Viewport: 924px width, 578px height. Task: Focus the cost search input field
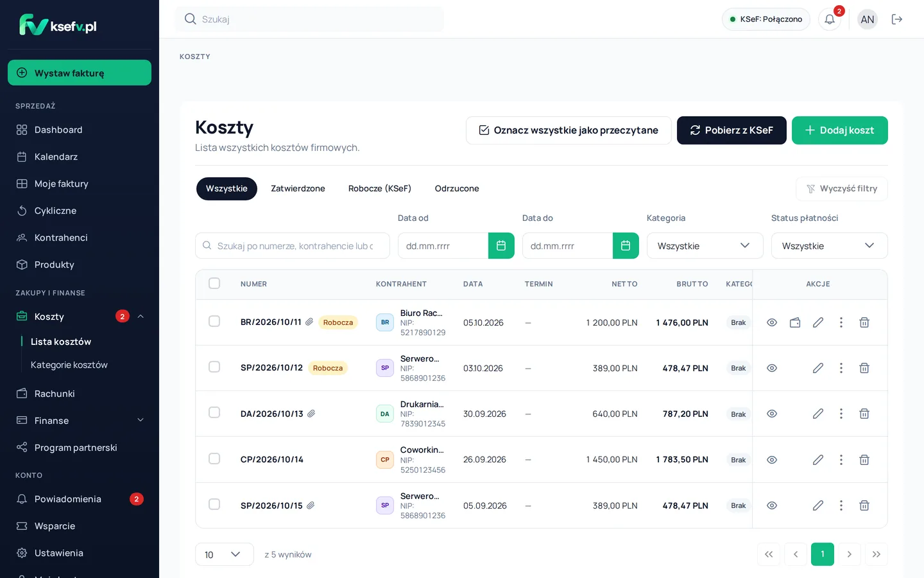pos(293,246)
